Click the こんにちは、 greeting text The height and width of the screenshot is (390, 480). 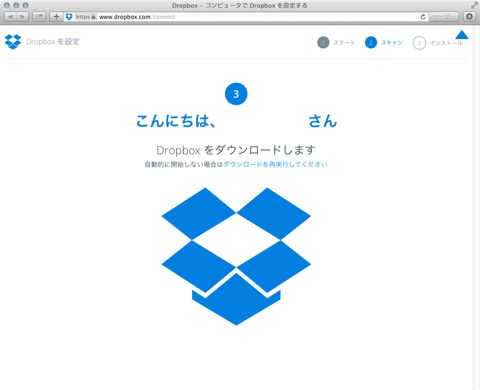point(176,121)
